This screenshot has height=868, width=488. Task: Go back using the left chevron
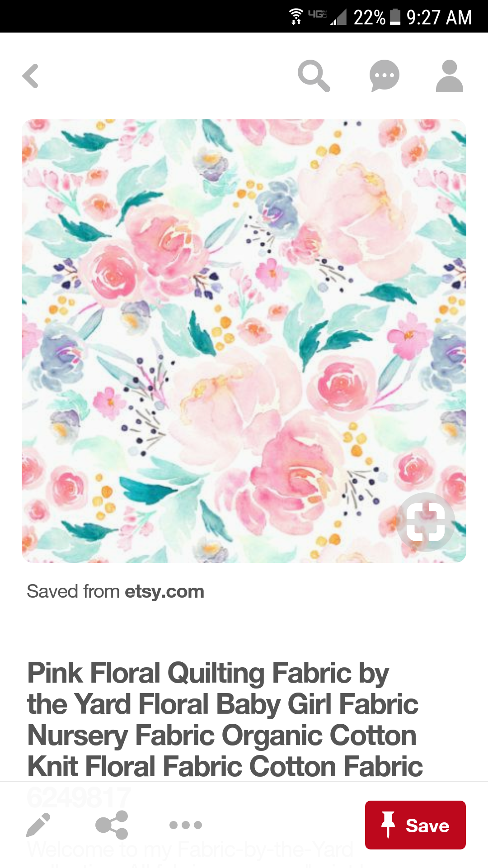tap(30, 76)
